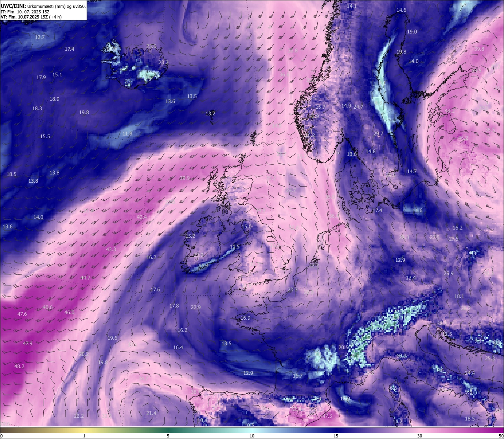Click the 16.4 map value
Screen dimensions: 504x439
pos(178,348)
